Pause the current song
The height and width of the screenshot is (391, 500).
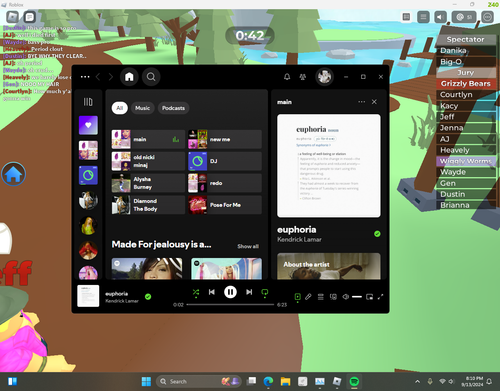[230, 292]
